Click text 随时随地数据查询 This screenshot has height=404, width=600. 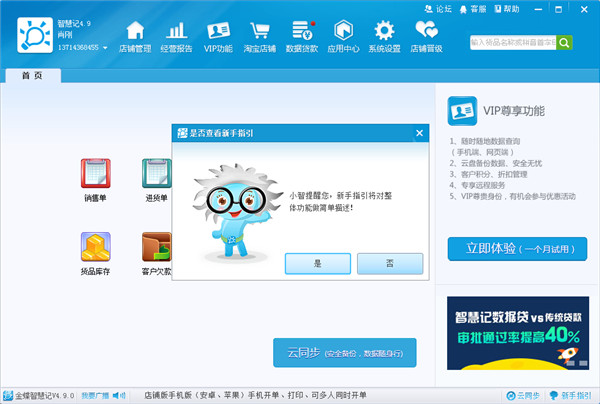(490, 141)
